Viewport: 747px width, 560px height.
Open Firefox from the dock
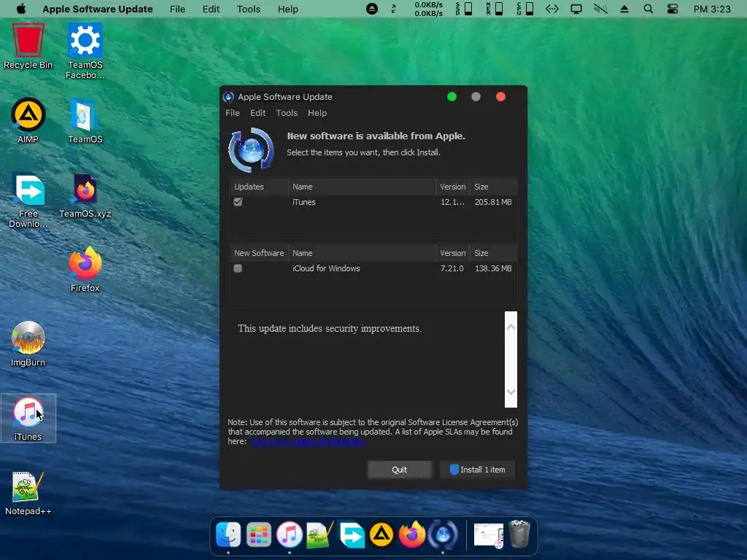(412, 534)
